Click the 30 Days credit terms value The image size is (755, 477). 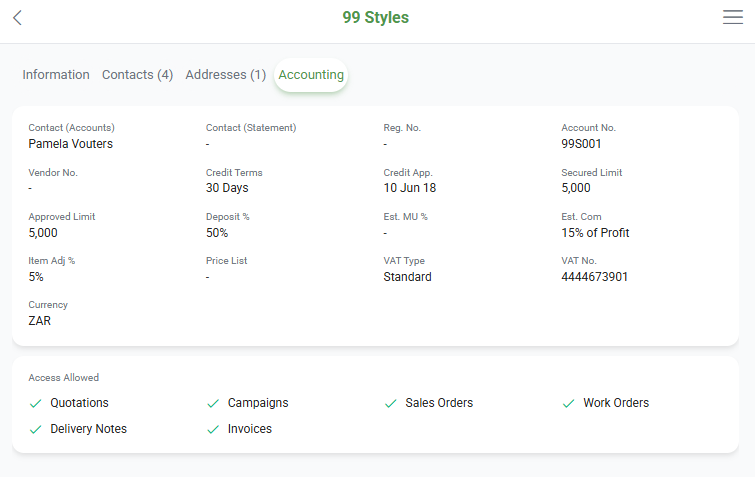[x=227, y=188]
